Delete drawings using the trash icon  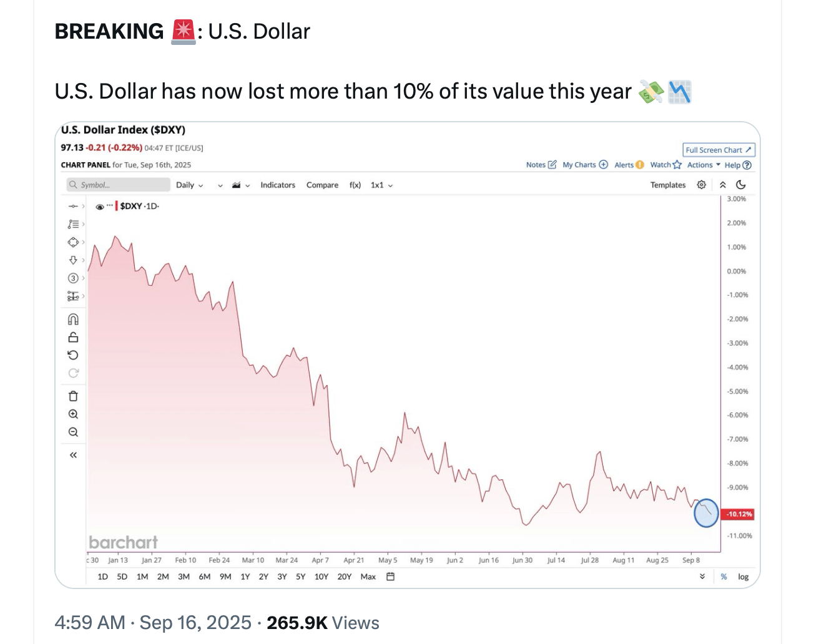click(73, 395)
